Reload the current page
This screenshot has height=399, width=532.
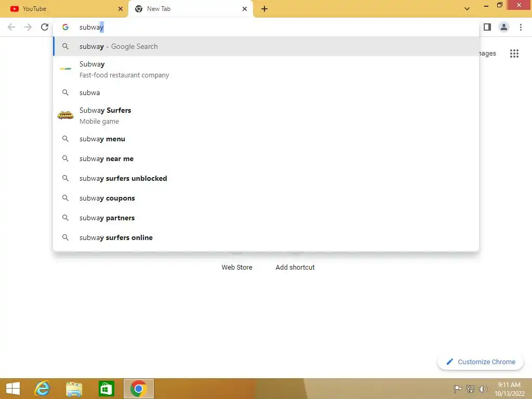(x=45, y=27)
